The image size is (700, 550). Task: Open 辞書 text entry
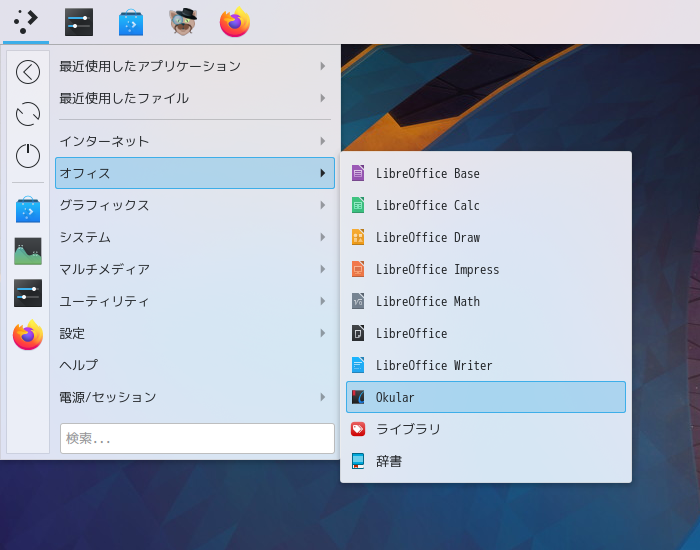[389, 461]
